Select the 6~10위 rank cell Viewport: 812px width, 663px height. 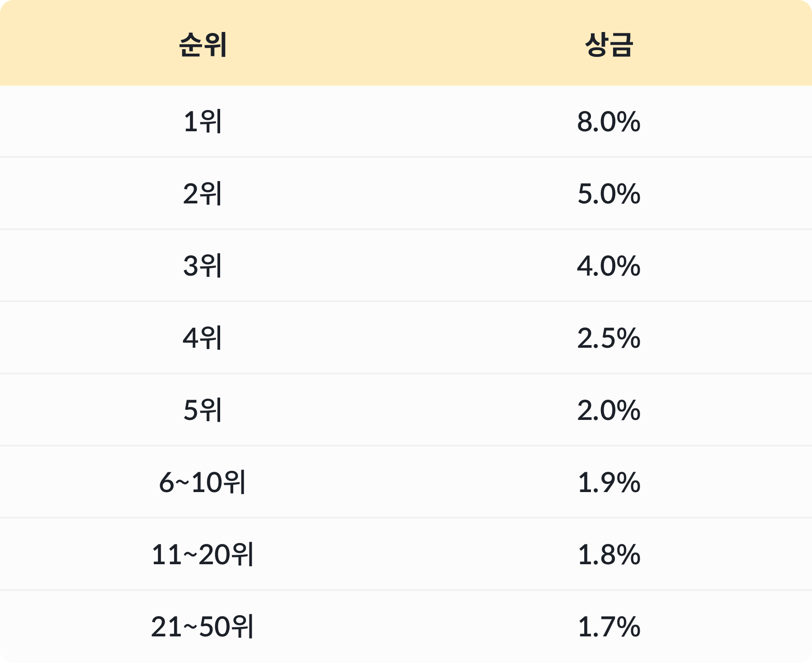tap(203, 483)
